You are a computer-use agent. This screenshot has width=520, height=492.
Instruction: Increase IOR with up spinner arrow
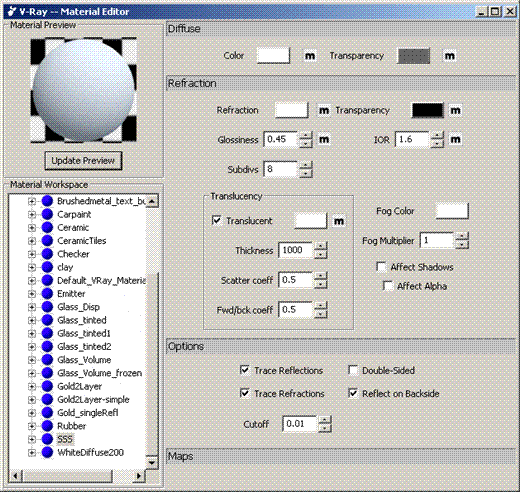click(x=437, y=136)
